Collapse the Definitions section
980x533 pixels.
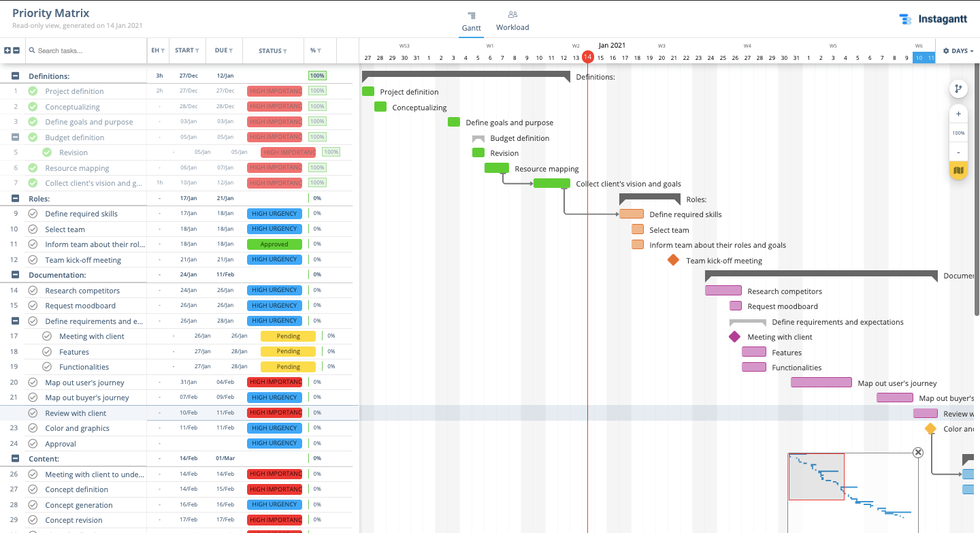coord(15,76)
